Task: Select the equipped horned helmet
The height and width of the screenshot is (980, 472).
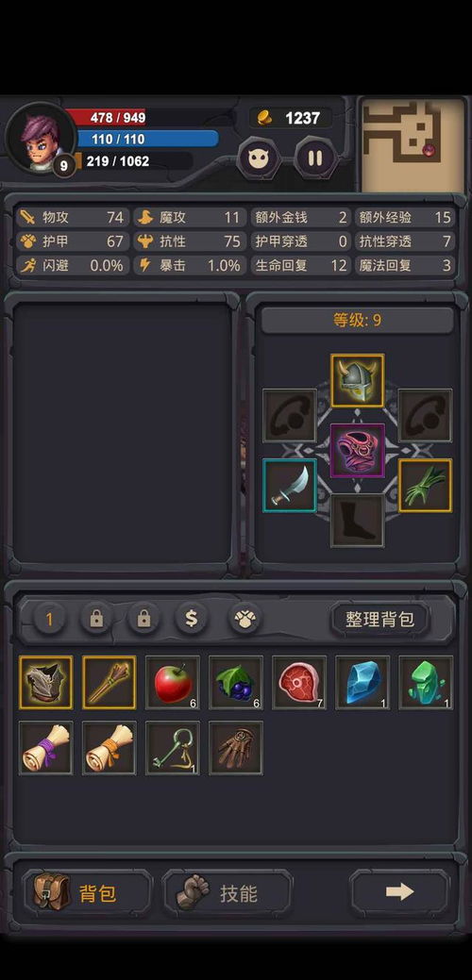Action: click(357, 381)
